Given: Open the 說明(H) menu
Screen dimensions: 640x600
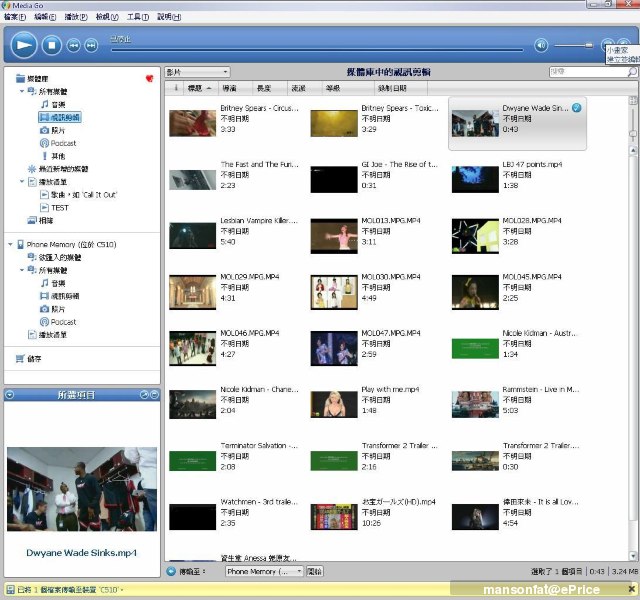Looking at the screenshot, I should (169, 17).
